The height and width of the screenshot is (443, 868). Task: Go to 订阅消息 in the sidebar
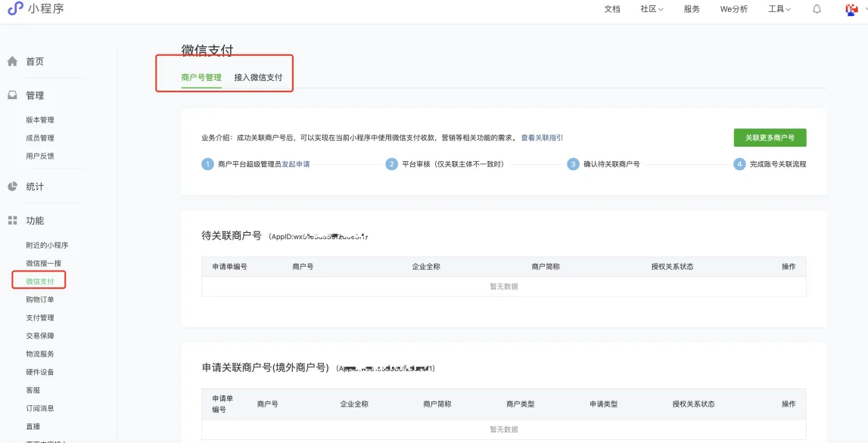[x=40, y=408]
